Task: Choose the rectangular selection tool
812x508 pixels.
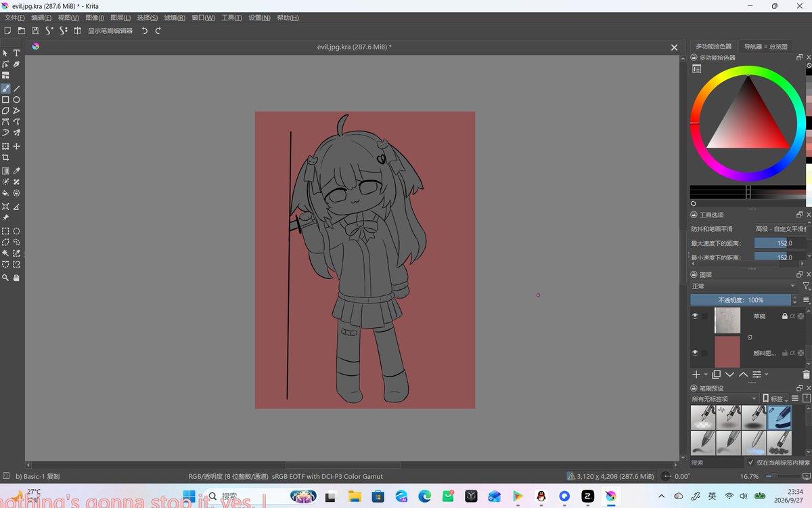Action: (x=5, y=231)
